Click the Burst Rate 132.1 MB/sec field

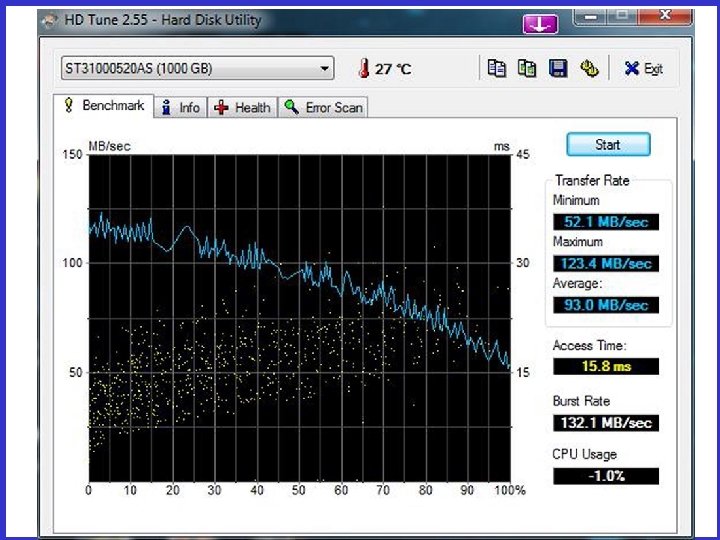pyautogui.click(x=606, y=422)
